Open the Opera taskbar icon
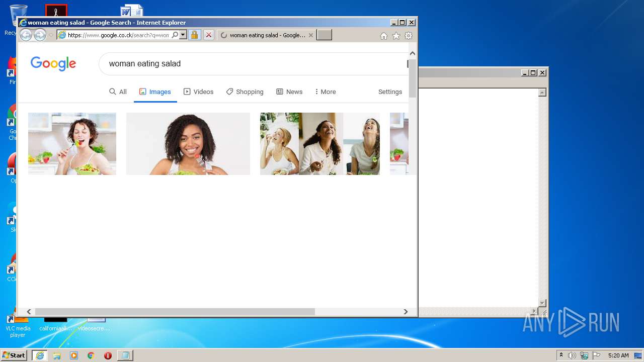The width and height of the screenshot is (644, 362). [x=108, y=355]
